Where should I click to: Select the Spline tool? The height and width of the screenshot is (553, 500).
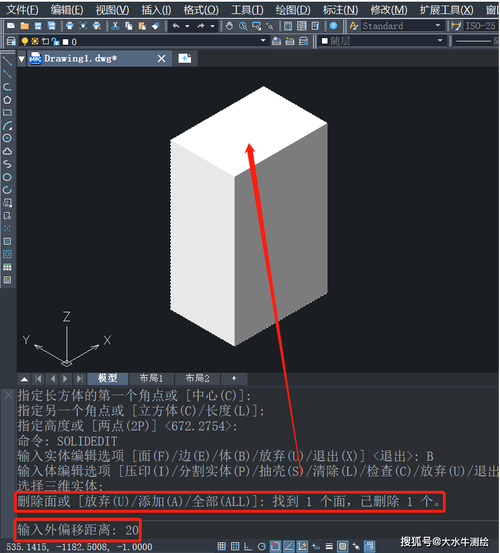pos(7,164)
